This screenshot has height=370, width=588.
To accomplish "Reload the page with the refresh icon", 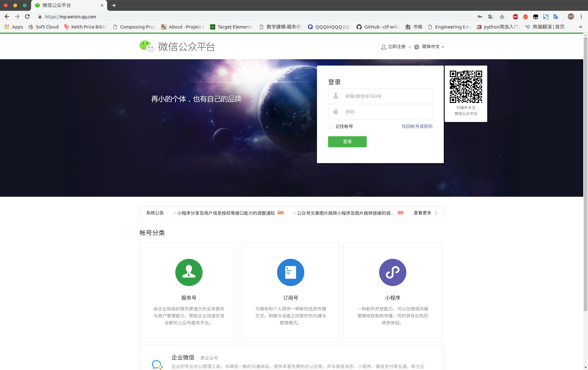I will [27, 16].
